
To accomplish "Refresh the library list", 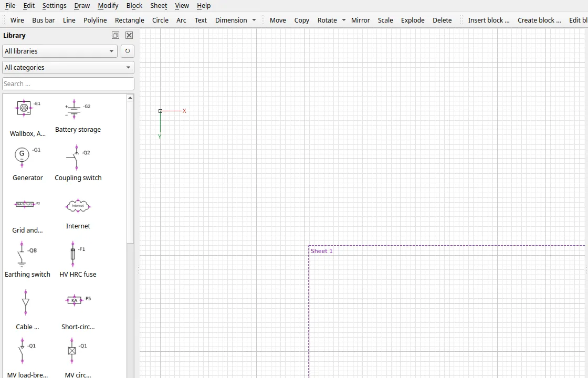I will click(x=128, y=51).
